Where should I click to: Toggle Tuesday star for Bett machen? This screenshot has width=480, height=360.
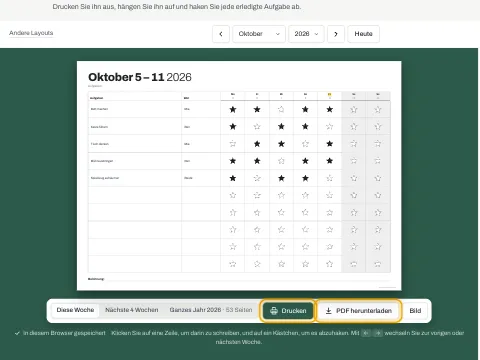[257, 109]
